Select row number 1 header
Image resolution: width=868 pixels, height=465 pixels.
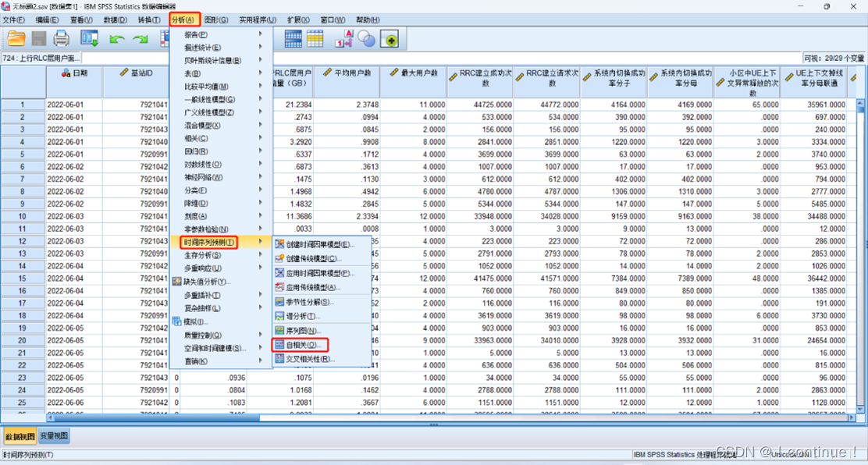23,104
